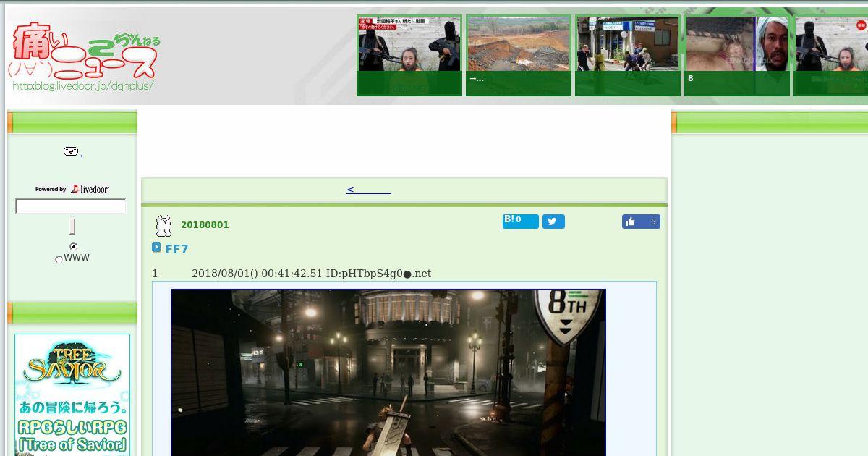Open the Final Fantasy 7 game screenshot image
Screen dimensions: 868x456
click(x=388, y=373)
